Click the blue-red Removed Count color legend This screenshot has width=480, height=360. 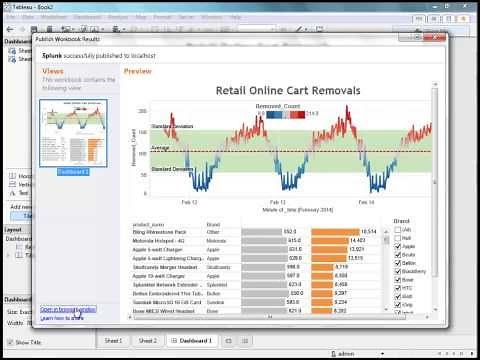click(x=286, y=115)
